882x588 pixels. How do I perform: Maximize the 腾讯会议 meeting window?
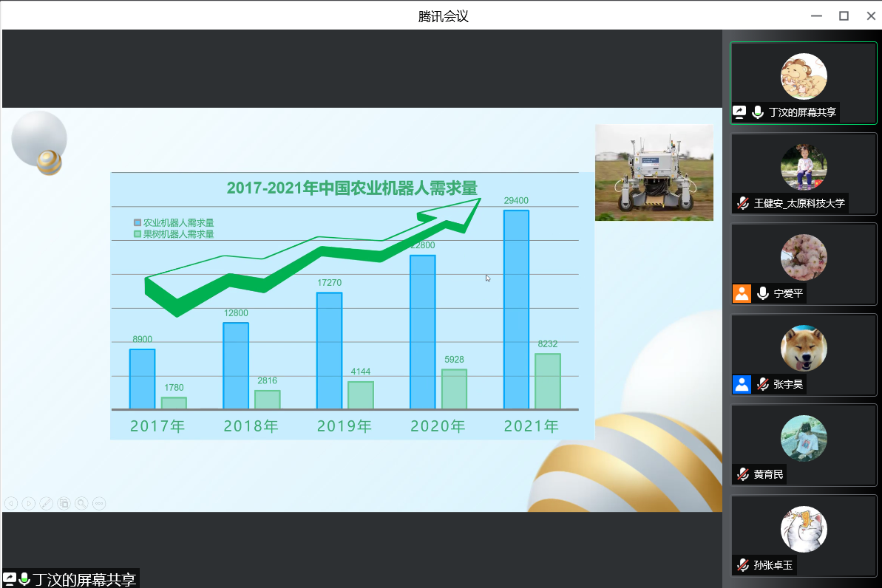click(x=844, y=16)
